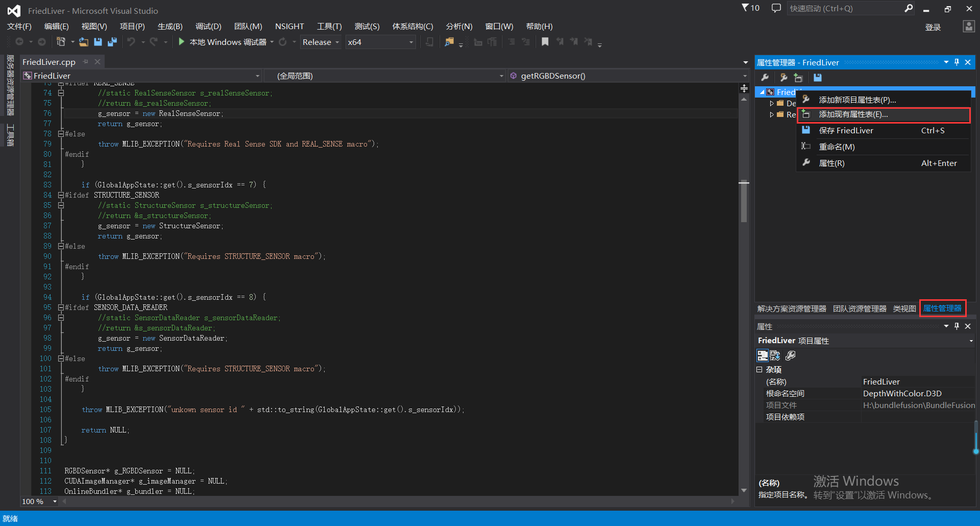Open the 调试(D) debug menu
The width and height of the screenshot is (980, 526).
208,26
